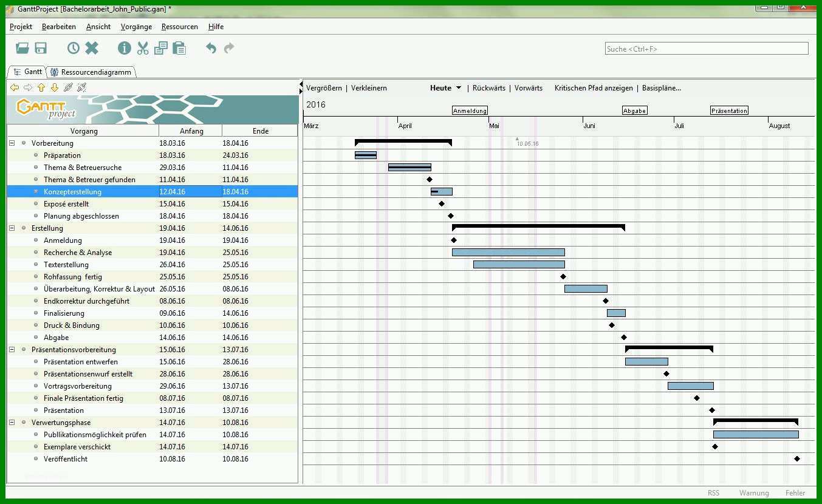Click Verkleinern to zoom out chart
822x504 pixels.
pyautogui.click(x=369, y=88)
